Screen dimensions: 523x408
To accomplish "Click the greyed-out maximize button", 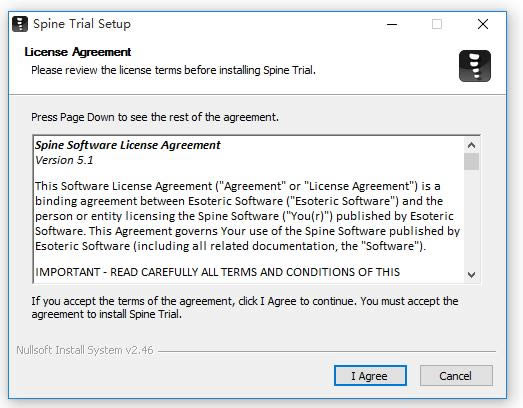I will tap(437, 24).
